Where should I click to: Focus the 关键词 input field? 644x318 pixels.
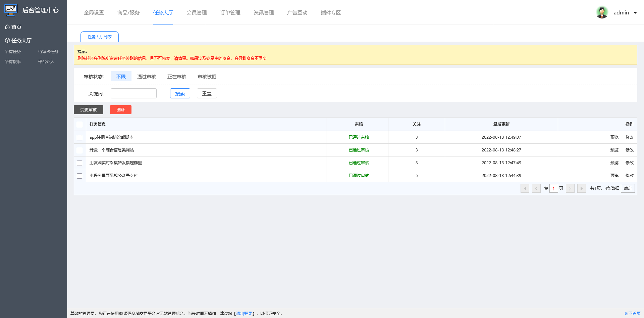133,93
